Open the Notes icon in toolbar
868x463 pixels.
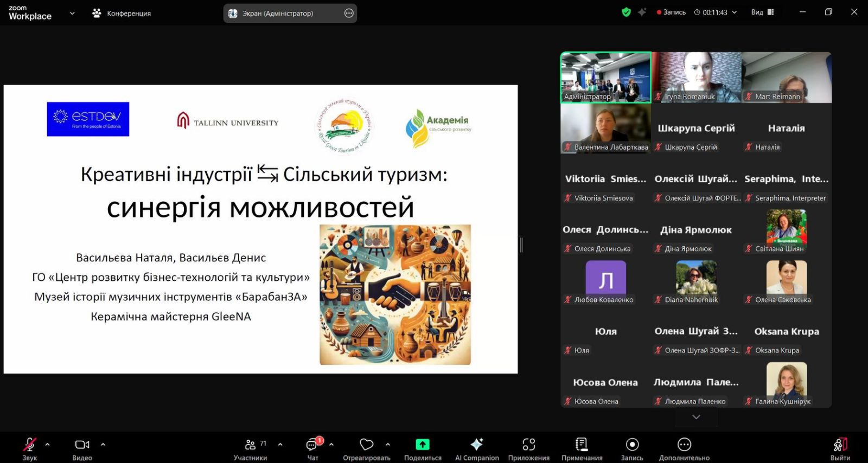pos(582,445)
